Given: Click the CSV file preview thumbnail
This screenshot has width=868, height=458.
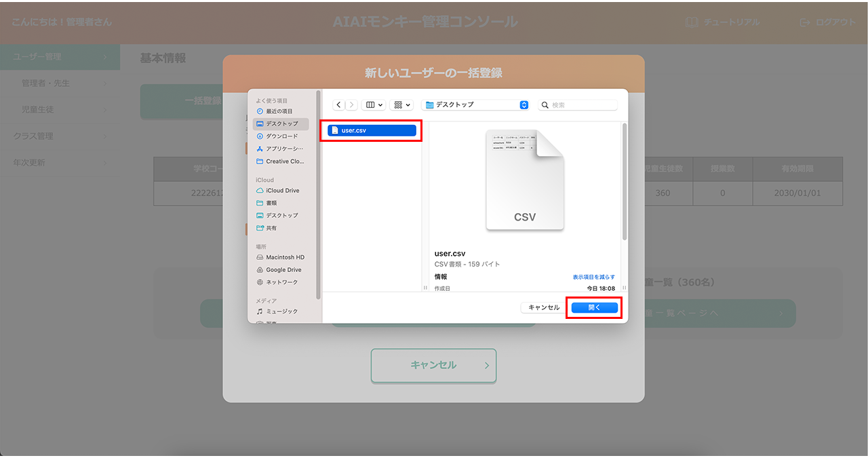Looking at the screenshot, I should click(x=525, y=180).
